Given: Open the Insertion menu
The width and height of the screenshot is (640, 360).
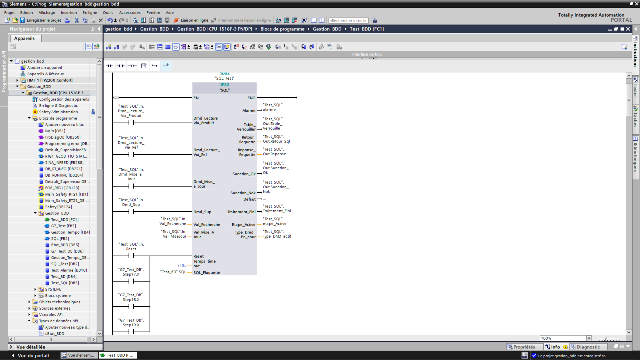Looking at the screenshot, I should (x=69, y=13).
